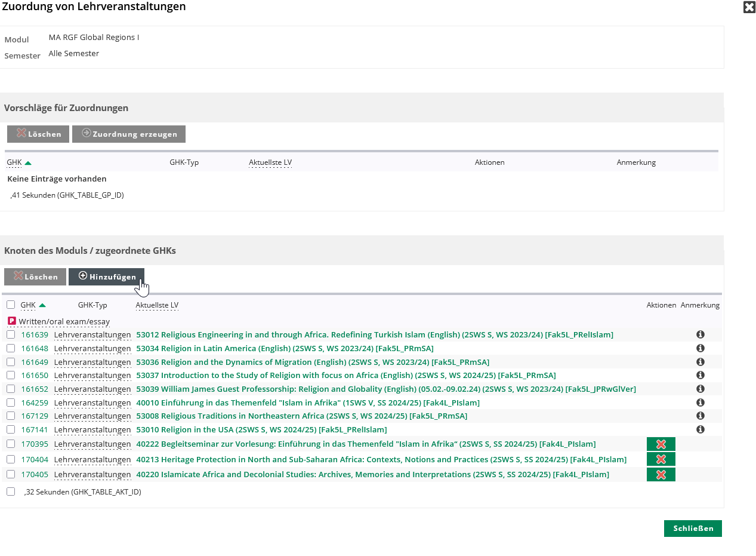Click Lehrveranstaltungen type for entry 164259
Screen dimensions: 756x556
pos(92,403)
